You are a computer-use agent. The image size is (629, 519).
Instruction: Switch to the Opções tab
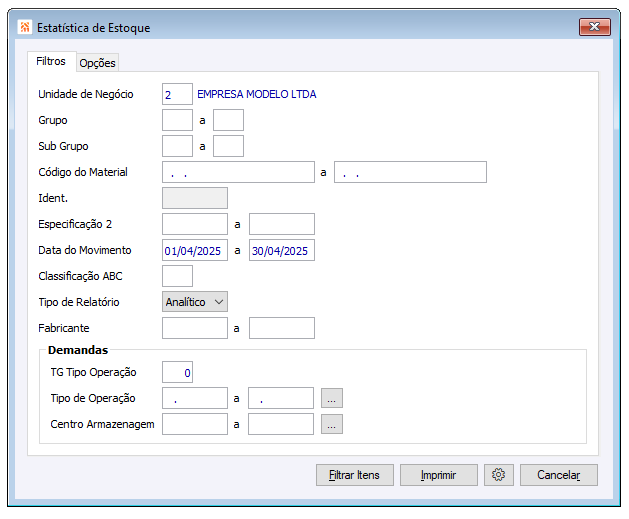point(97,63)
